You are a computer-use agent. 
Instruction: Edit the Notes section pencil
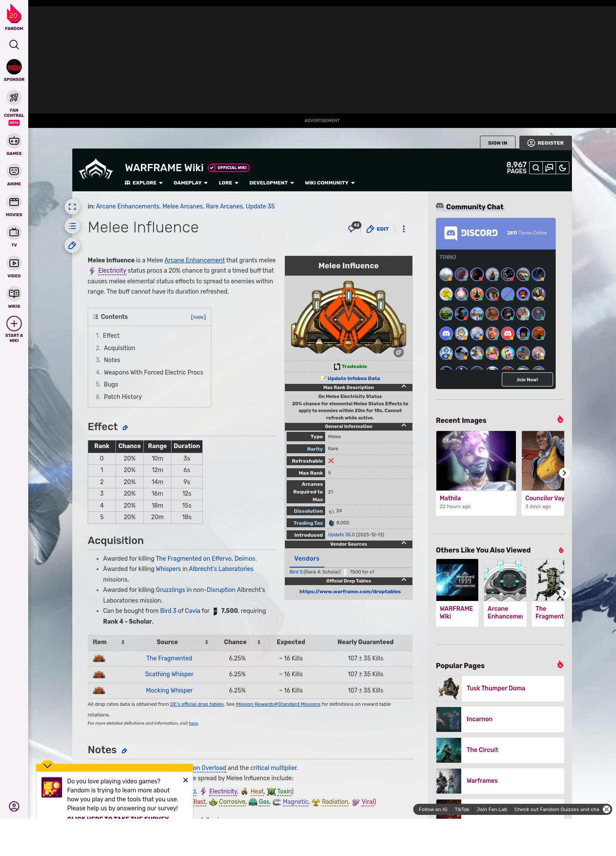[124, 751]
